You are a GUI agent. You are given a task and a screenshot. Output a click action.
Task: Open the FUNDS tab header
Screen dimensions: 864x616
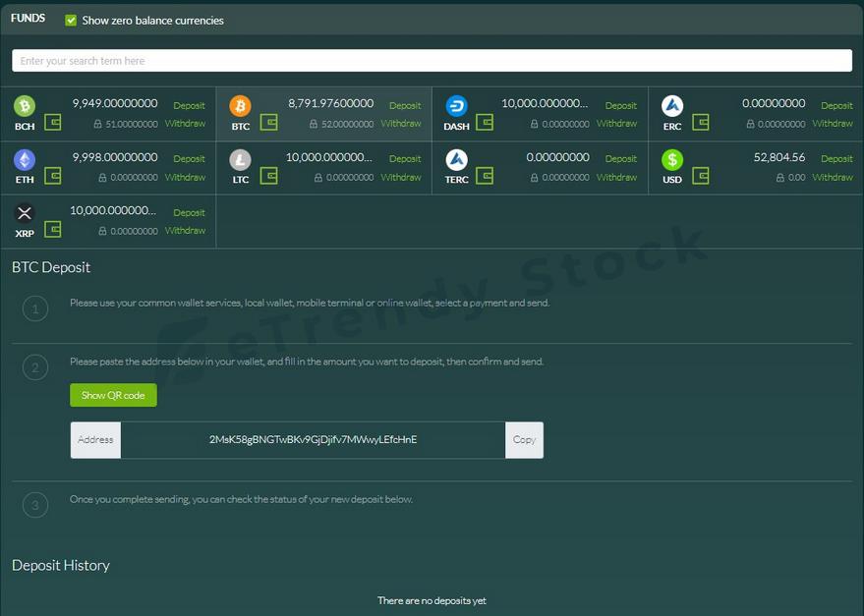(28, 19)
